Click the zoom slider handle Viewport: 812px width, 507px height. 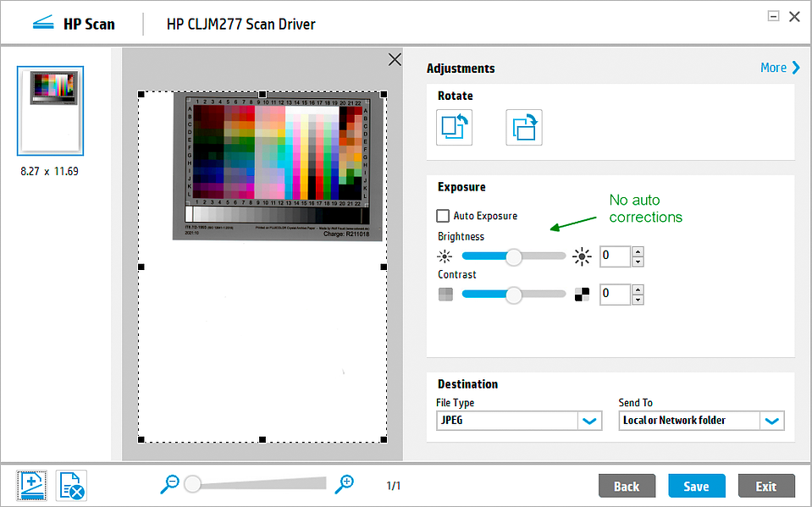pos(193,484)
